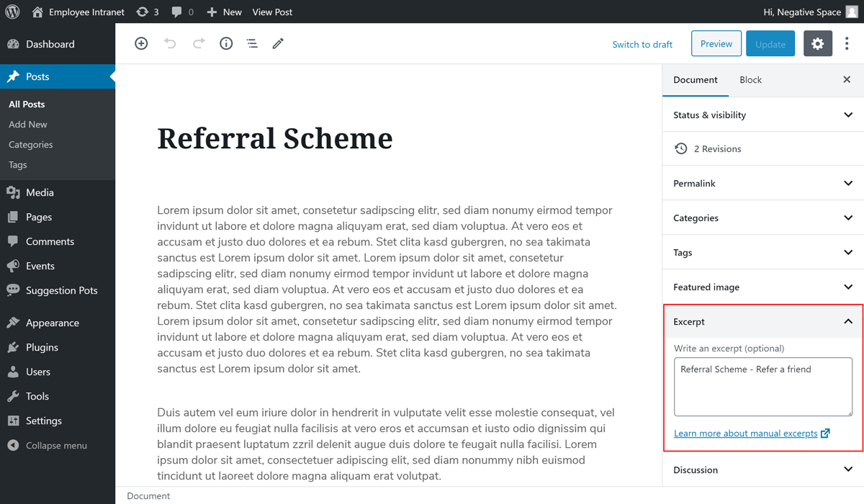Click Switch to draft link

[x=642, y=45]
